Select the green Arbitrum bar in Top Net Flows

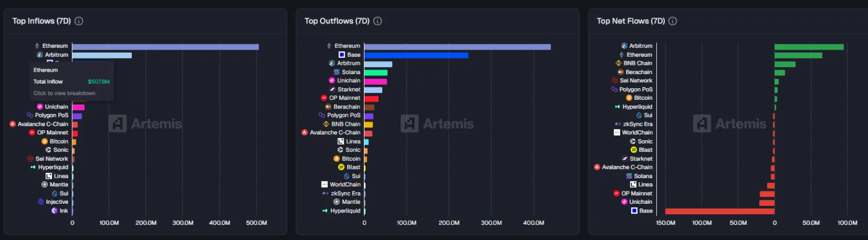[808, 47]
